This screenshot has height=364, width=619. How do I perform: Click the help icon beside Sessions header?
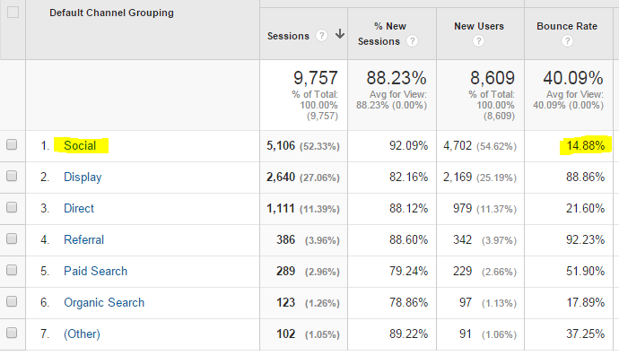click(x=321, y=36)
